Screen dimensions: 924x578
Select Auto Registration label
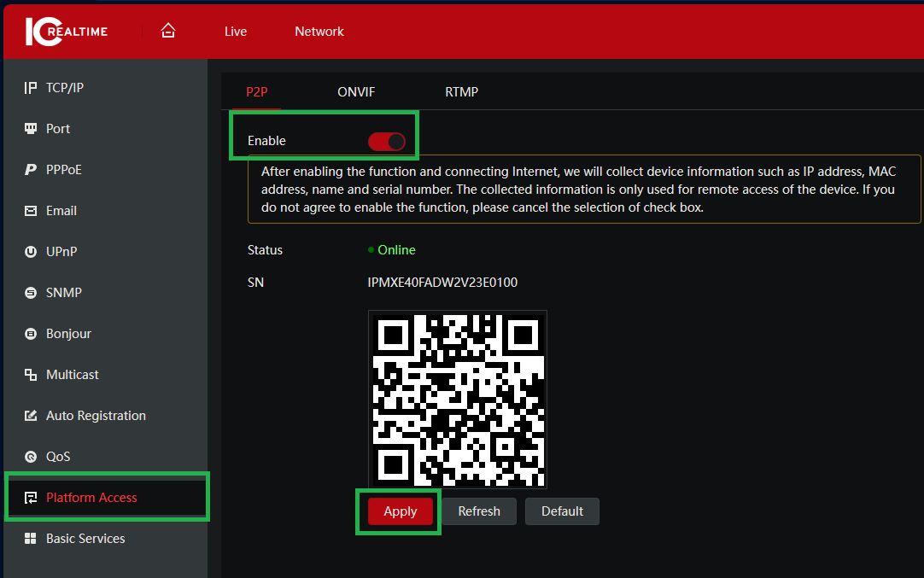tap(96, 416)
